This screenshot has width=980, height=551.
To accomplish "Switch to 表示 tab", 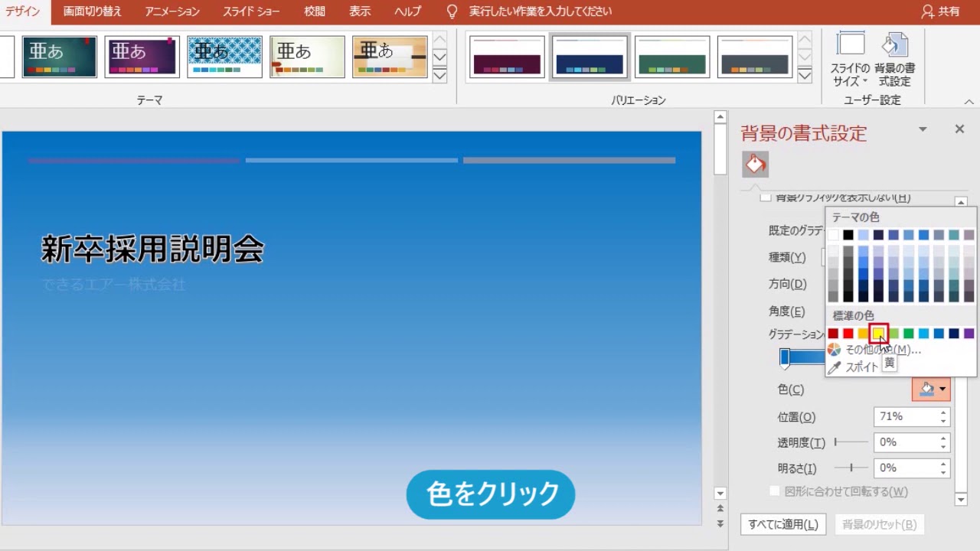I will click(x=360, y=11).
